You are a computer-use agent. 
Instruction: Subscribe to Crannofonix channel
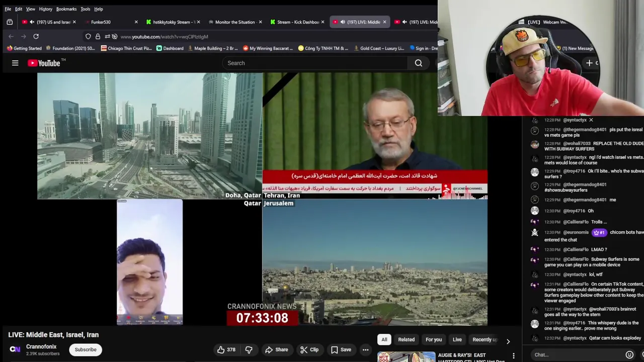coord(86,349)
